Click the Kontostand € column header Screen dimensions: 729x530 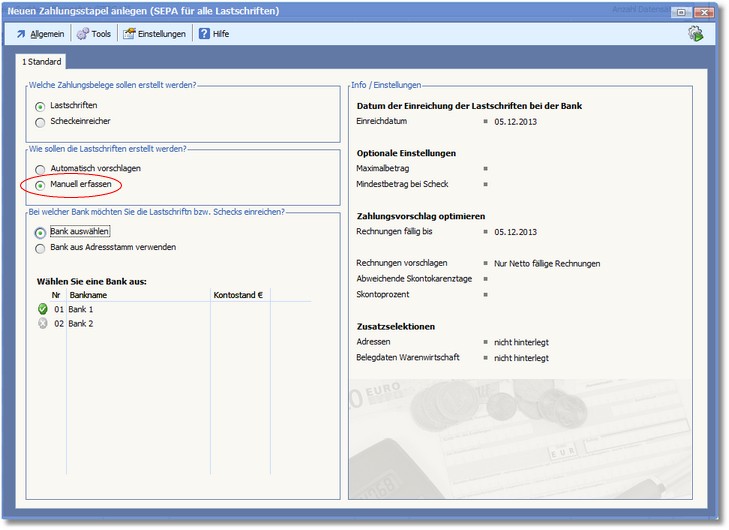point(238,295)
